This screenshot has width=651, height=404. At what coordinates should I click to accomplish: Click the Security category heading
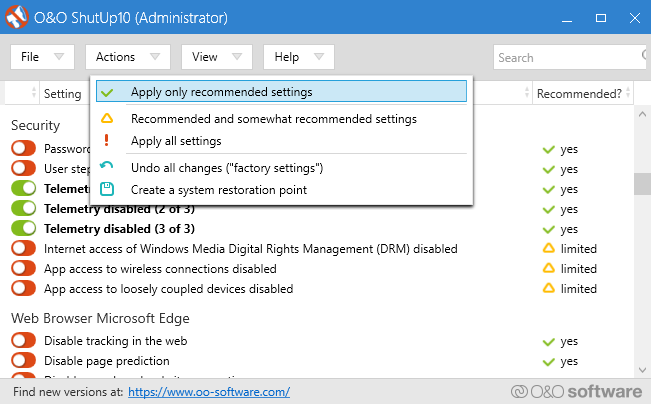36,125
